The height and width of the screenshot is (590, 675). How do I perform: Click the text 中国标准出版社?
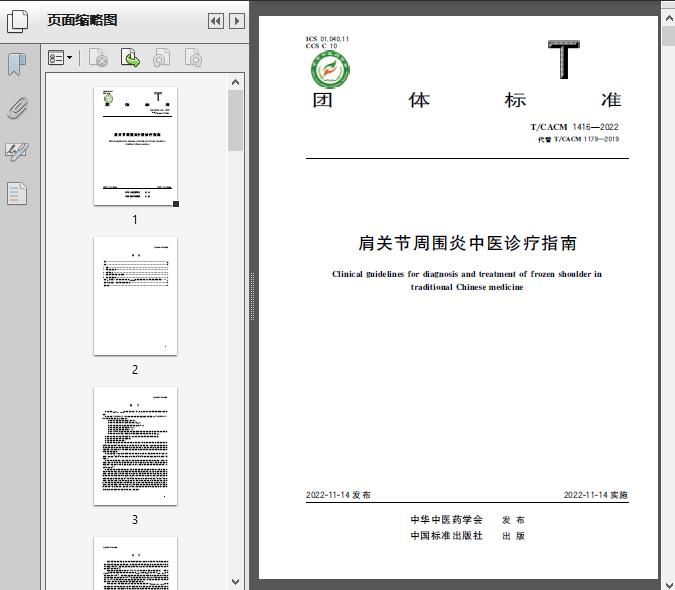pyautogui.click(x=446, y=536)
